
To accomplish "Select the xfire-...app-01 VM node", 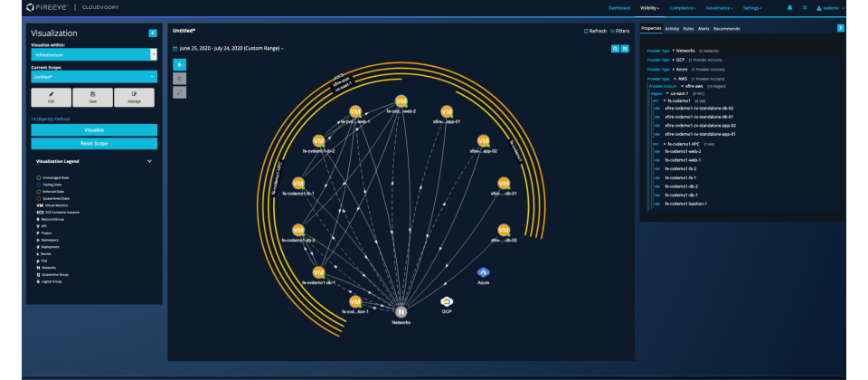I will click(447, 111).
